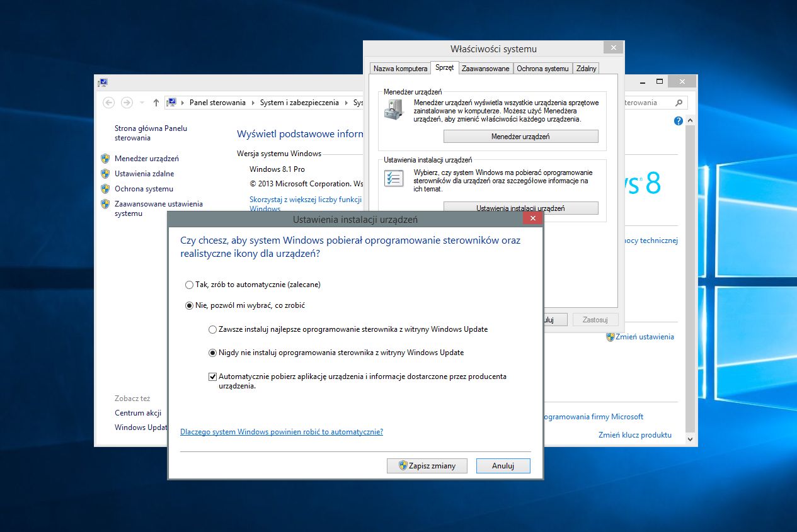
Task: Open the 'Ochrona systemu' tab
Action: [x=542, y=69]
